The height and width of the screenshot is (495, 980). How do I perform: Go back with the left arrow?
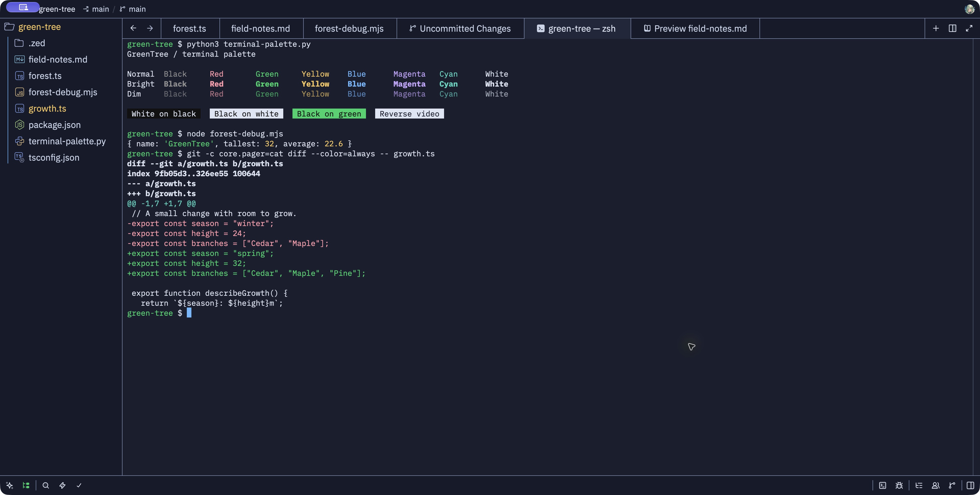pyautogui.click(x=133, y=28)
